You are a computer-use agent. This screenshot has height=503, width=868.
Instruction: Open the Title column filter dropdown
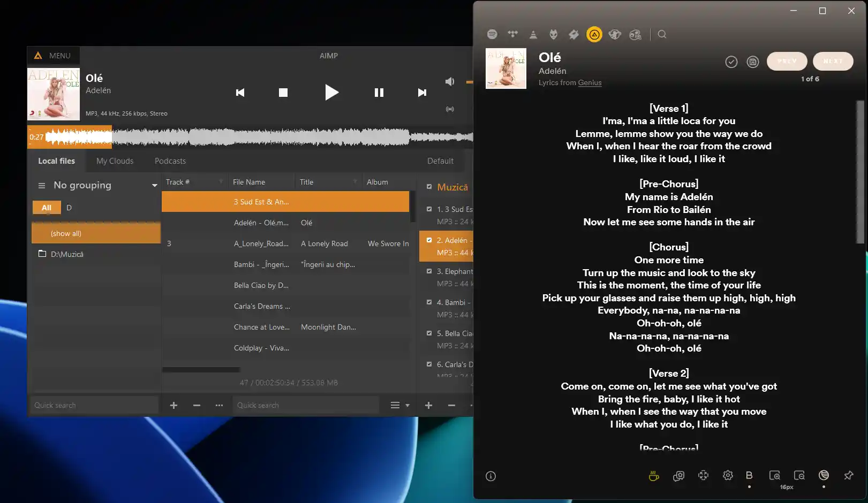pos(355,182)
